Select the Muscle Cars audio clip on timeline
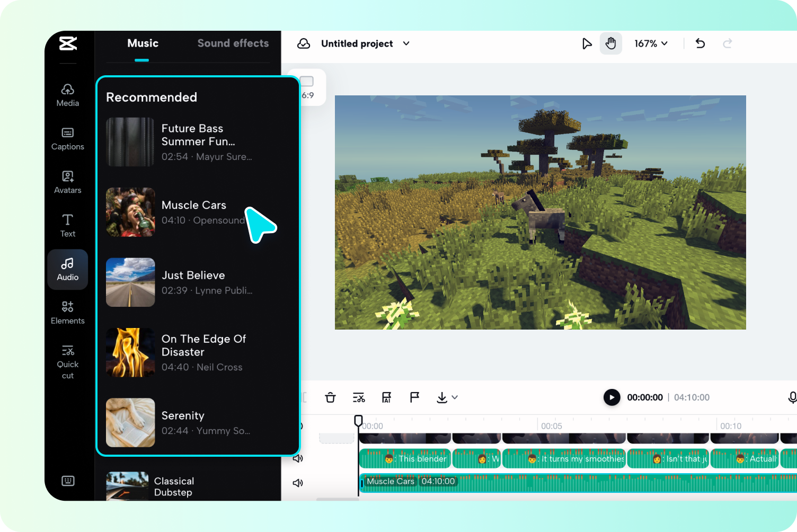The height and width of the screenshot is (532, 797). [x=578, y=482]
